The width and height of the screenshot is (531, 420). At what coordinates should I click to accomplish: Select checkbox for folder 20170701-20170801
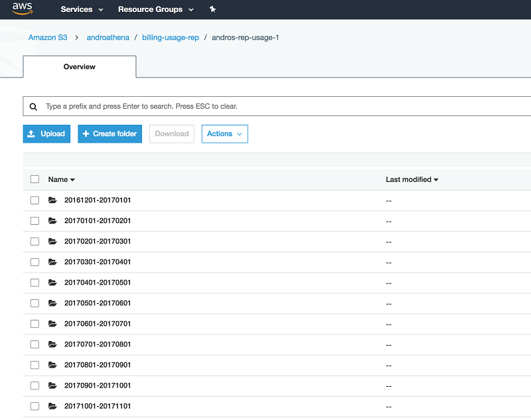point(35,344)
